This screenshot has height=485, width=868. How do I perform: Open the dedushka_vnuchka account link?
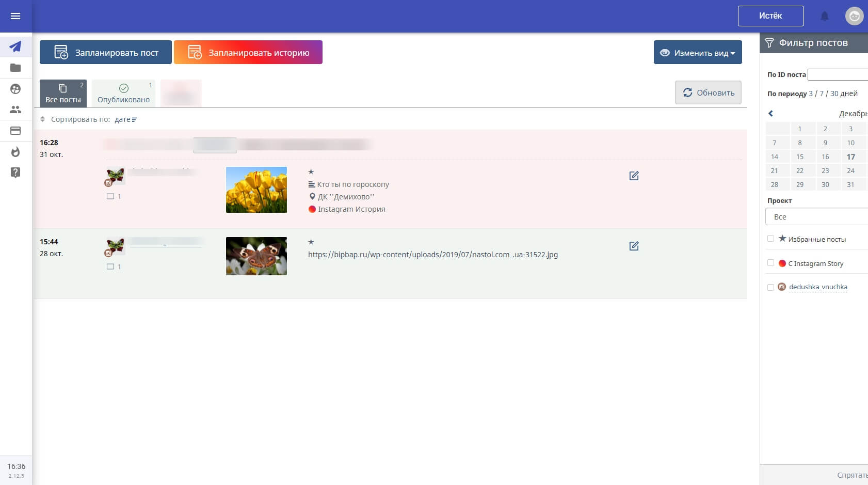(818, 287)
